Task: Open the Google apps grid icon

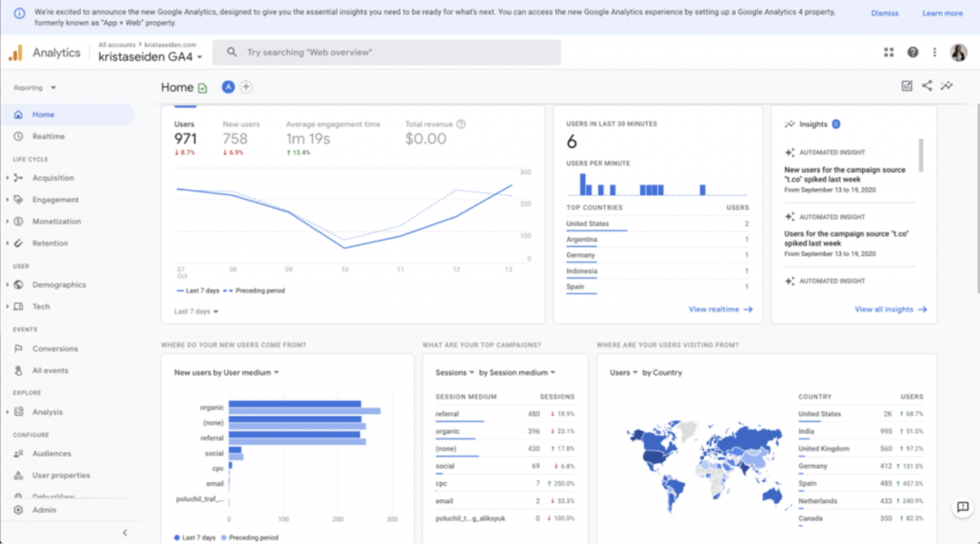Action: [x=888, y=52]
